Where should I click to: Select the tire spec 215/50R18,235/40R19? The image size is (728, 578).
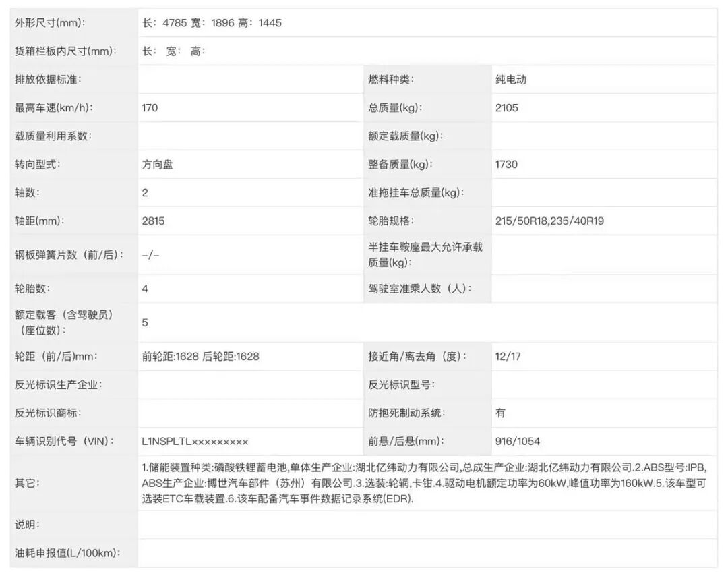549,221
